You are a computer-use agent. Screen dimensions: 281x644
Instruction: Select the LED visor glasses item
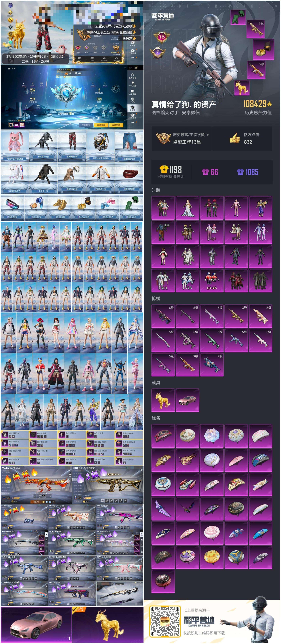click(12, 208)
